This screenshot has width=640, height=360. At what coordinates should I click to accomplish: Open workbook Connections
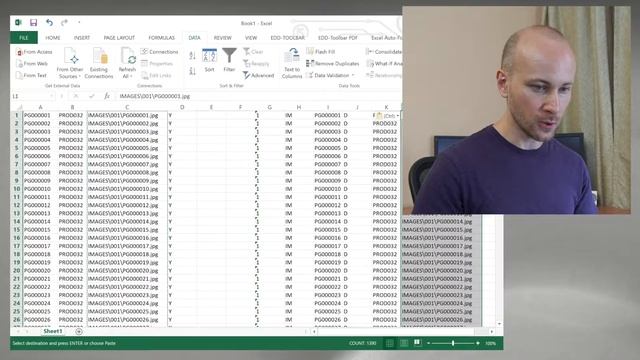160,52
